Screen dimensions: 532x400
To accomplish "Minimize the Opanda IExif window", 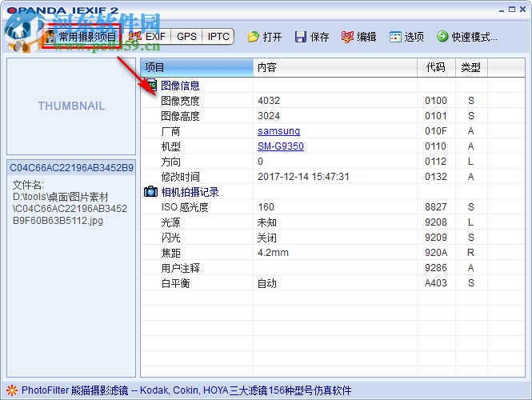I will click(502, 10).
